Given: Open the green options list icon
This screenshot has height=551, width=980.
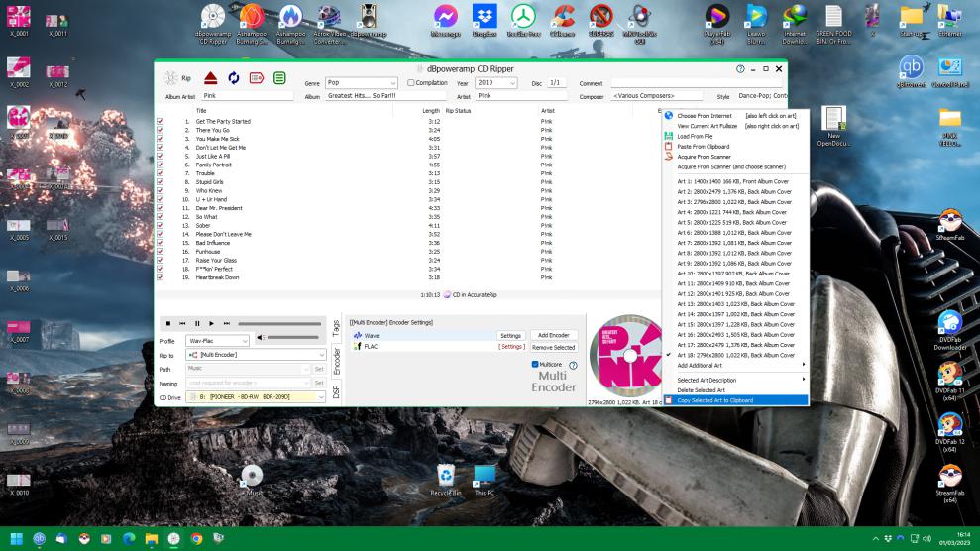Looking at the screenshot, I should click(x=280, y=78).
